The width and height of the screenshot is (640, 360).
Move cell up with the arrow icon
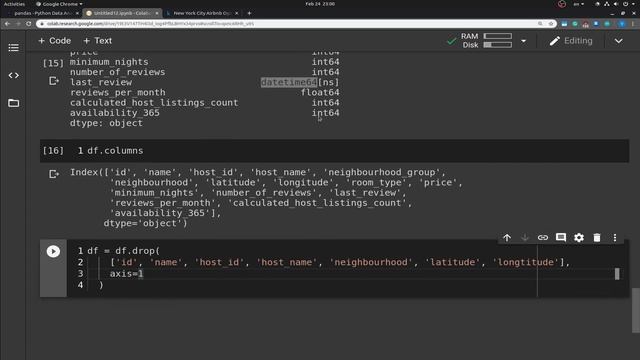coord(507,238)
